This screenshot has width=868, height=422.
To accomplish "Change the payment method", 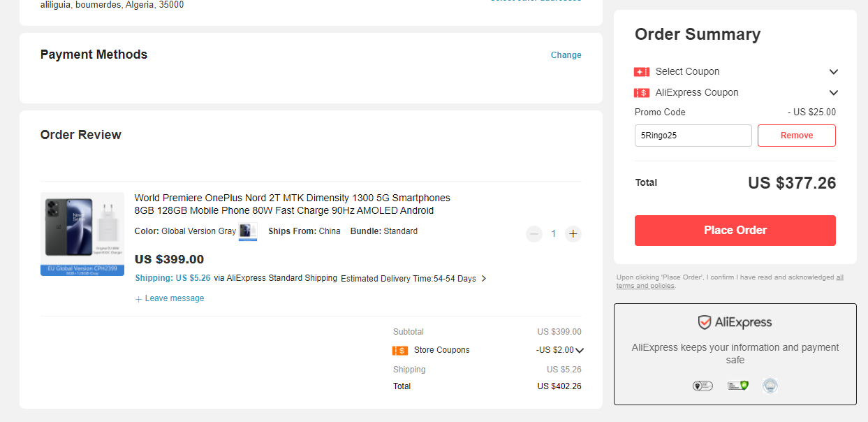I will [566, 55].
